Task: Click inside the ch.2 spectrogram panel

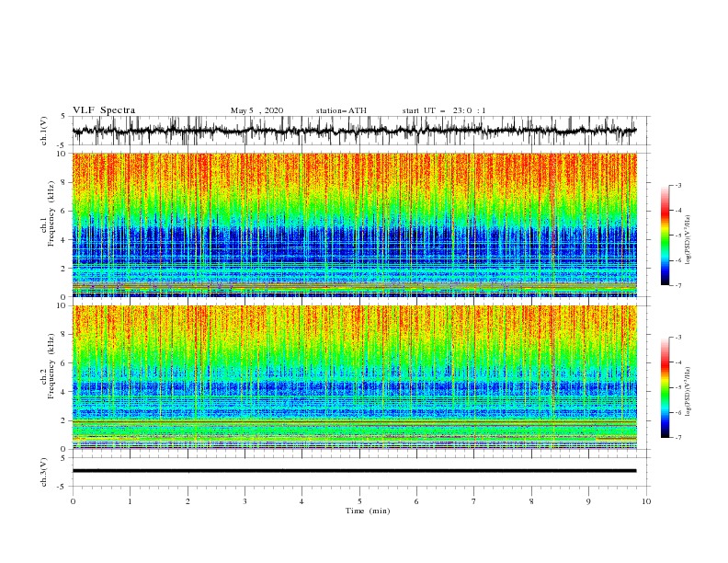Action: pyautogui.click(x=354, y=377)
